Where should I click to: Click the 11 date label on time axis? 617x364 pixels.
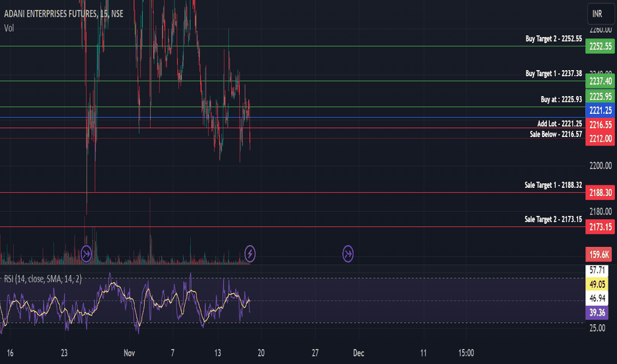coord(423,353)
